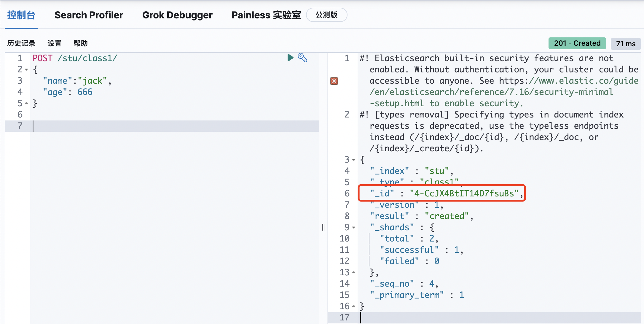The width and height of the screenshot is (644, 324).
Task: Open the Grok Debugger tab
Action: point(177,15)
